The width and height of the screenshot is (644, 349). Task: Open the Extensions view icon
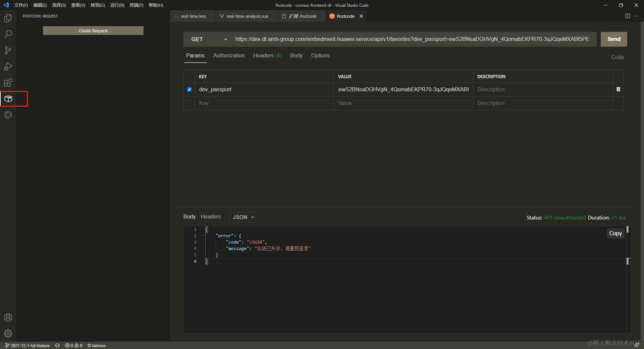(8, 83)
